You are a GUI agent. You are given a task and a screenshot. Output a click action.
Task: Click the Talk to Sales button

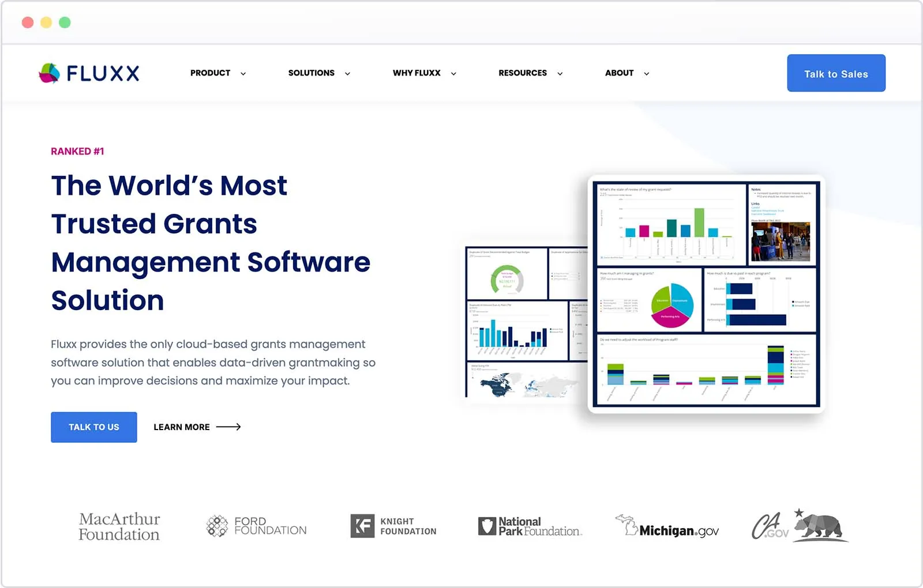[x=836, y=73]
